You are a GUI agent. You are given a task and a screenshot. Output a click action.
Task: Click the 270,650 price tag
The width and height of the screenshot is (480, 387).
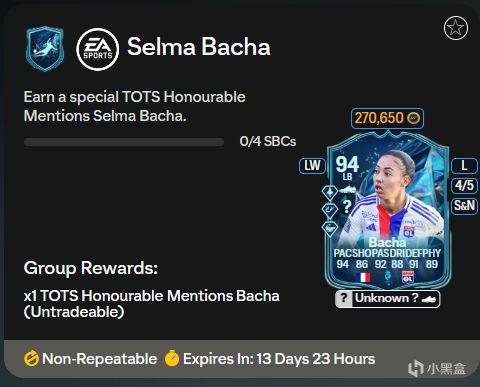(x=387, y=118)
